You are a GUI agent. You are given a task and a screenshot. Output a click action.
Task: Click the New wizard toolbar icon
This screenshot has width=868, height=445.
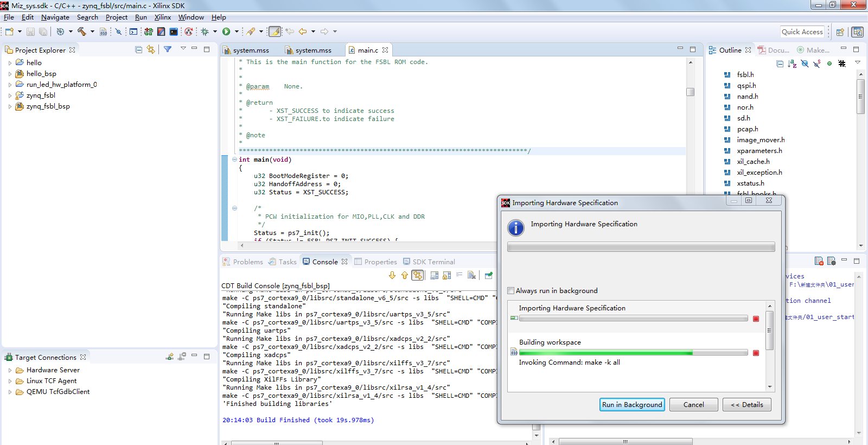[x=9, y=32]
